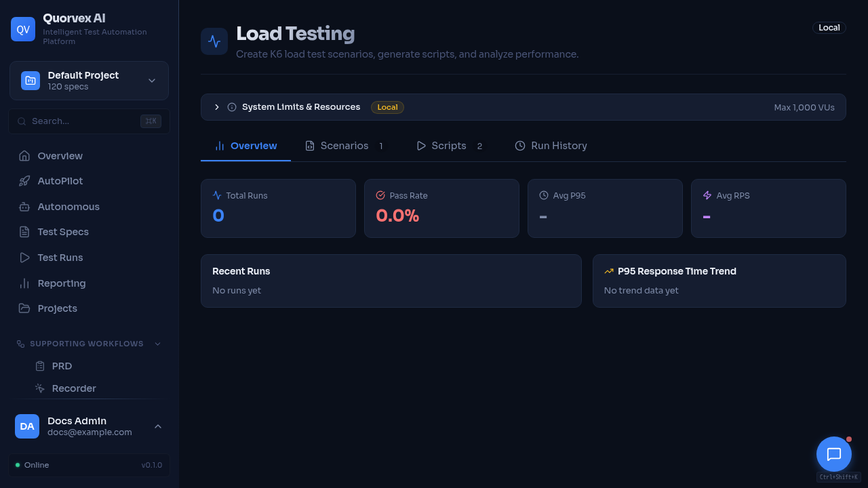Click the Supporting Workflows section icon

point(20,344)
